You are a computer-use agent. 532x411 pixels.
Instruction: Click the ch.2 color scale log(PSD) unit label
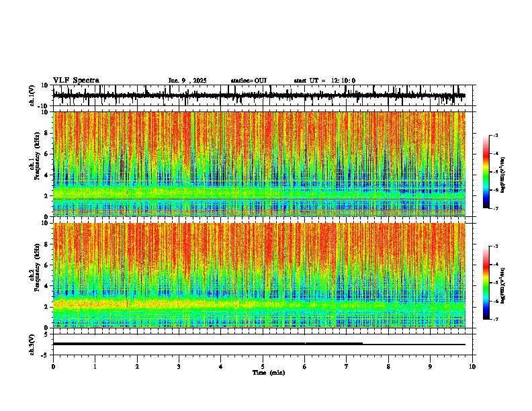click(503, 285)
